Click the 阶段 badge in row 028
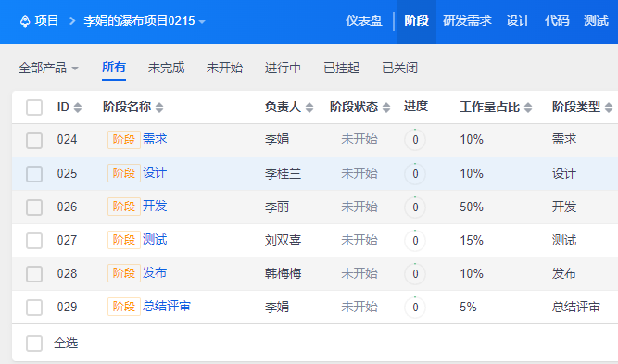This screenshot has height=364, width=618. pyautogui.click(x=124, y=273)
